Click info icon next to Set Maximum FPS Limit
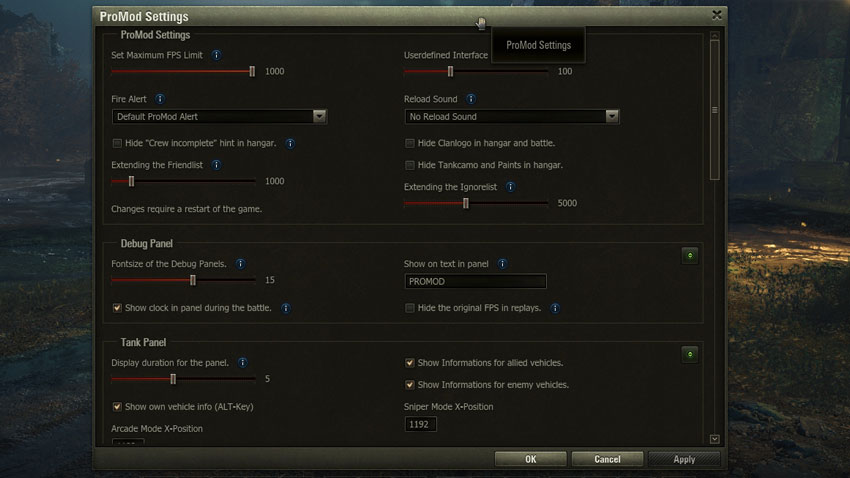The width and height of the screenshot is (850, 478). [216, 55]
